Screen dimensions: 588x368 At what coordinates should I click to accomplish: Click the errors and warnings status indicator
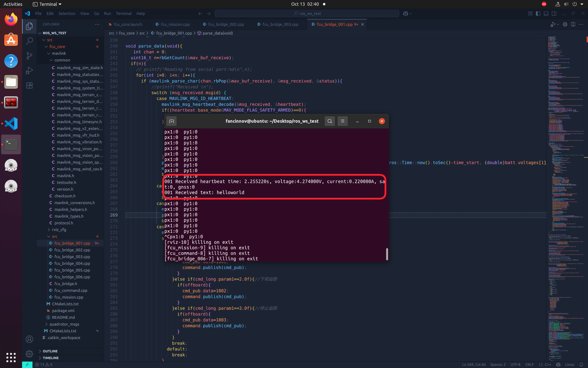pos(44,364)
